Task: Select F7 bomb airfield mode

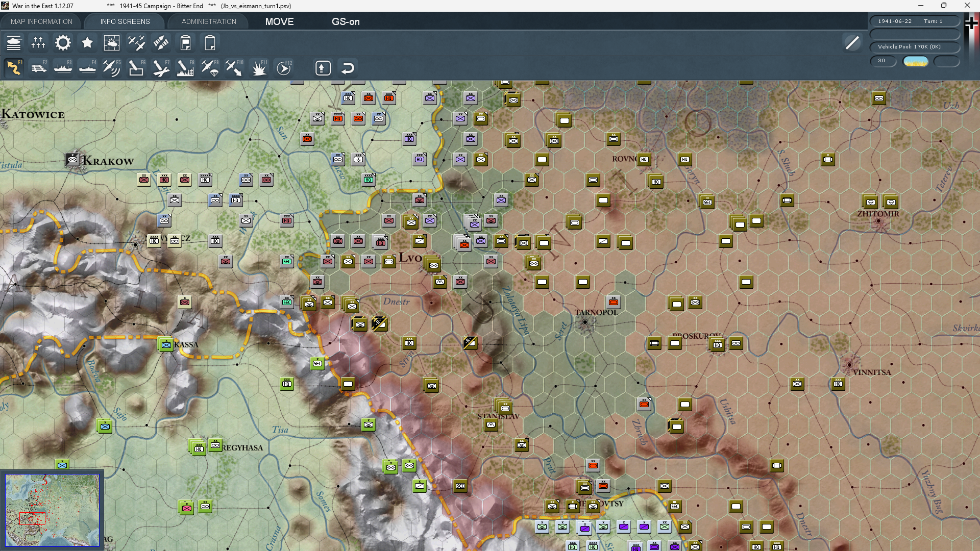Action: click(x=161, y=68)
